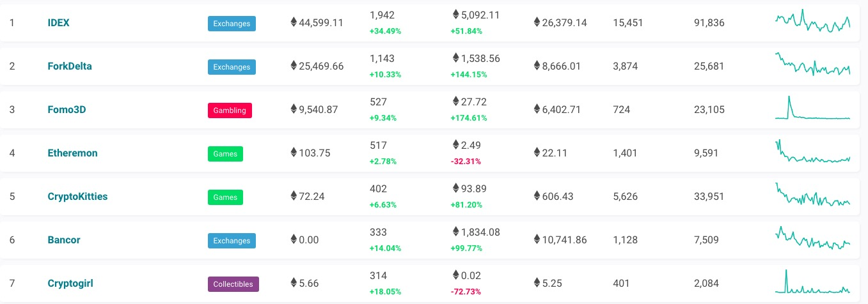868x304 pixels.
Task: Click the Etheremon activity sparkline chart
Action: point(813,151)
